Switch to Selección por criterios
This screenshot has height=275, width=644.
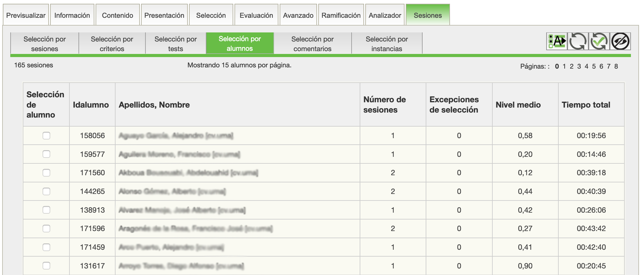112,44
